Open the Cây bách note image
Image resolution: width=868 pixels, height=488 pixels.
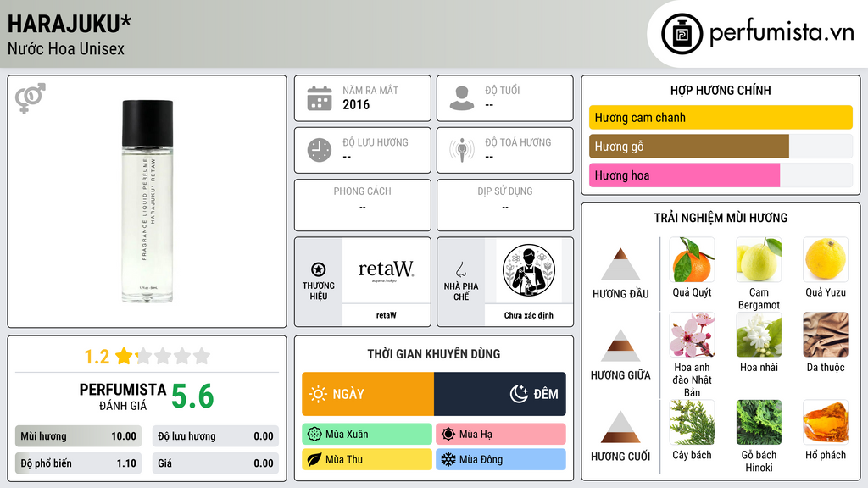[x=692, y=423]
